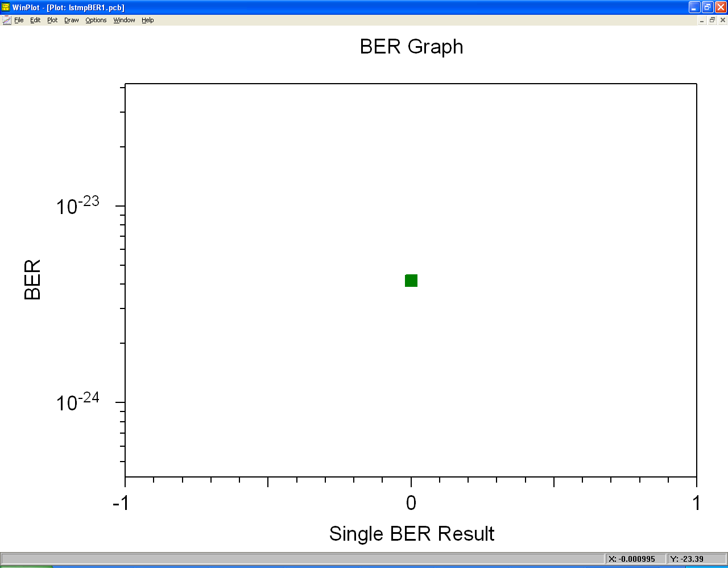This screenshot has height=568, width=728.
Task: Open the Help menu
Action: point(148,20)
